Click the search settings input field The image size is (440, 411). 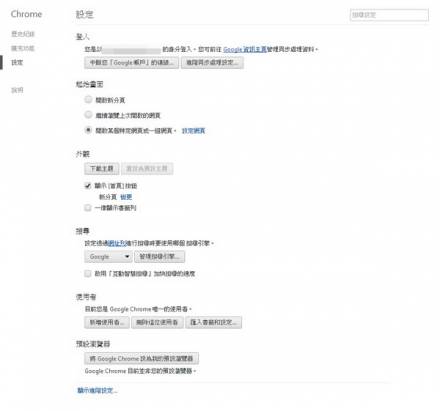tap(389, 15)
